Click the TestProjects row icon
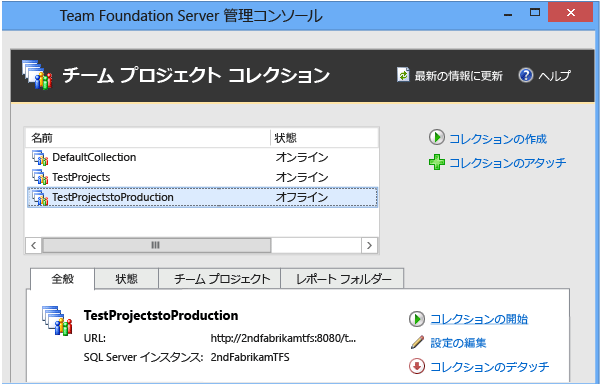Viewport: 600px width, 385px height. point(40,177)
